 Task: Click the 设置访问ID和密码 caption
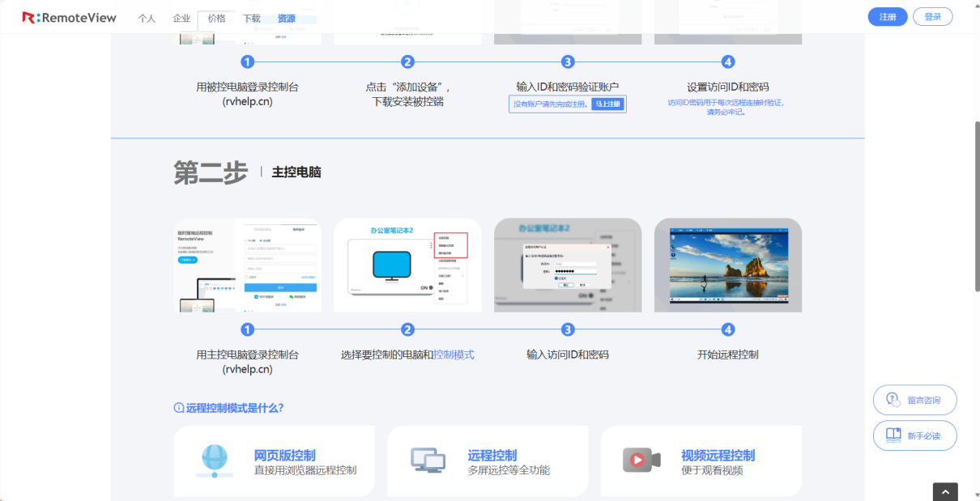point(728,87)
